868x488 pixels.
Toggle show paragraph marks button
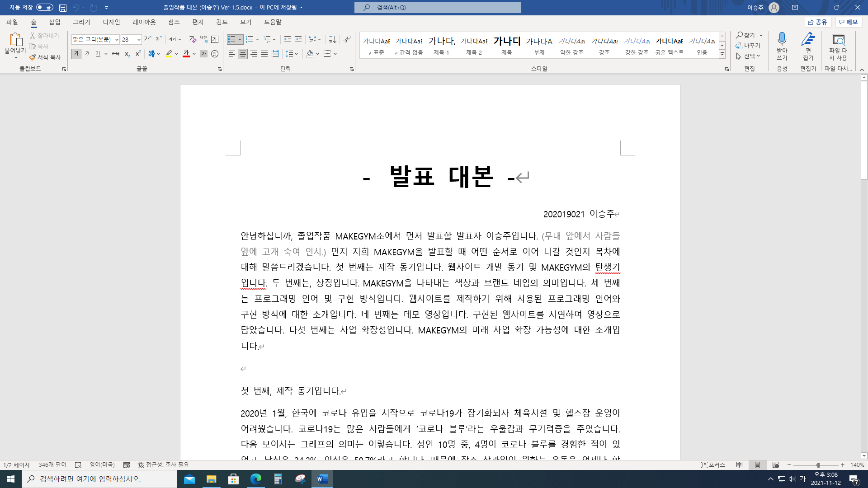click(x=347, y=39)
